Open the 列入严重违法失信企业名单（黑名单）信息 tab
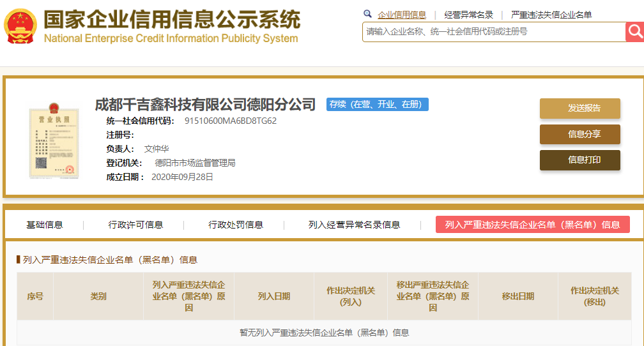The width and height of the screenshot is (644, 346). [533, 225]
